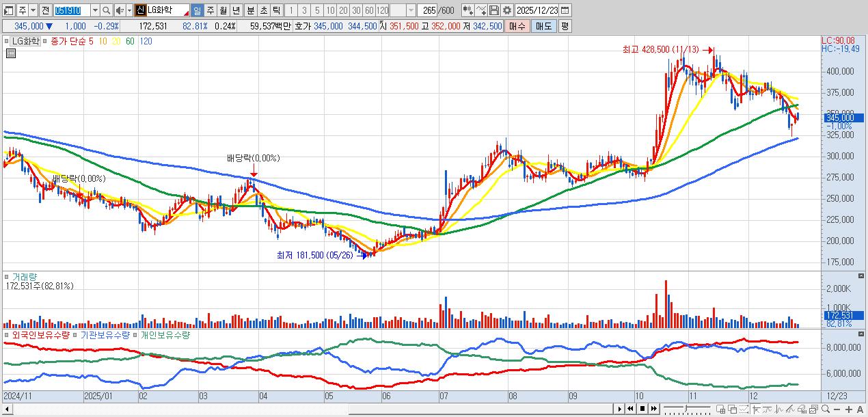Open the 주 stock-type dropdown arrow

33,10
